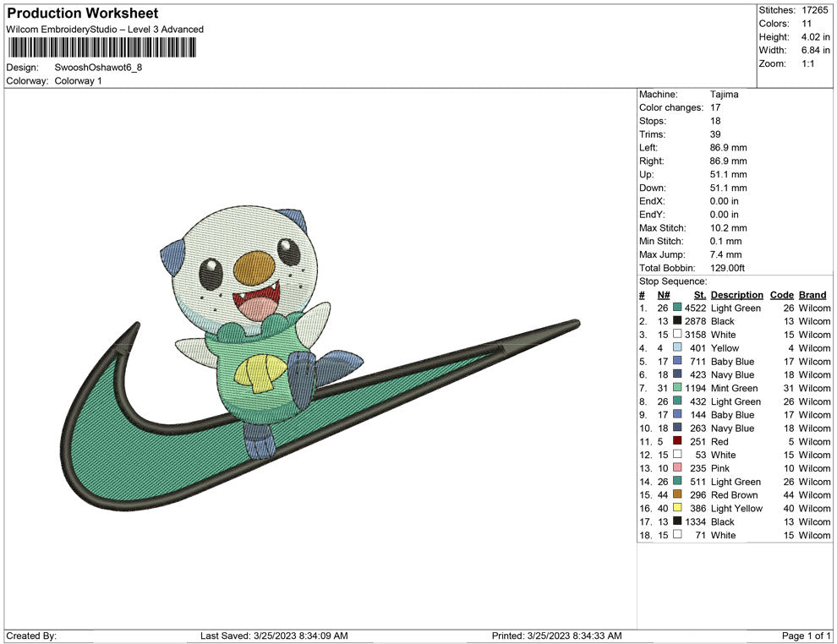Click the Machine value 'Tajima'
The image size is (837, 644).
pyautogui.click(x=724, y=95)
